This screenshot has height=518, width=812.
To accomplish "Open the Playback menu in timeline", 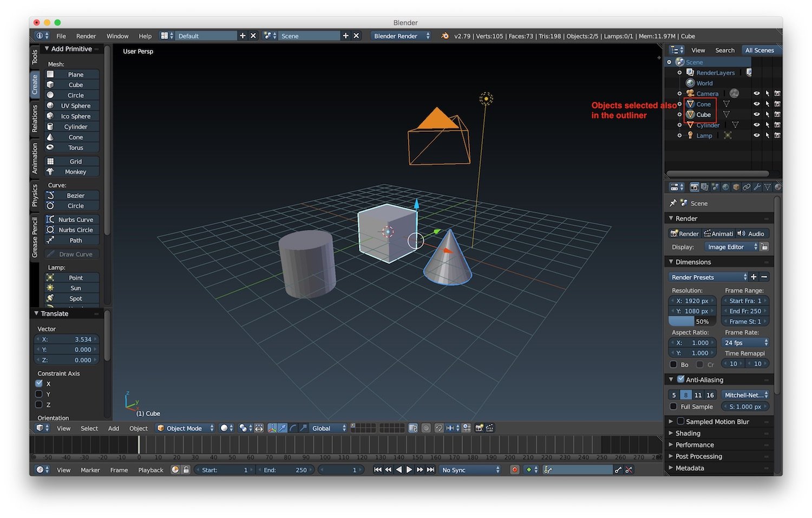I will [x=150, y=470].
